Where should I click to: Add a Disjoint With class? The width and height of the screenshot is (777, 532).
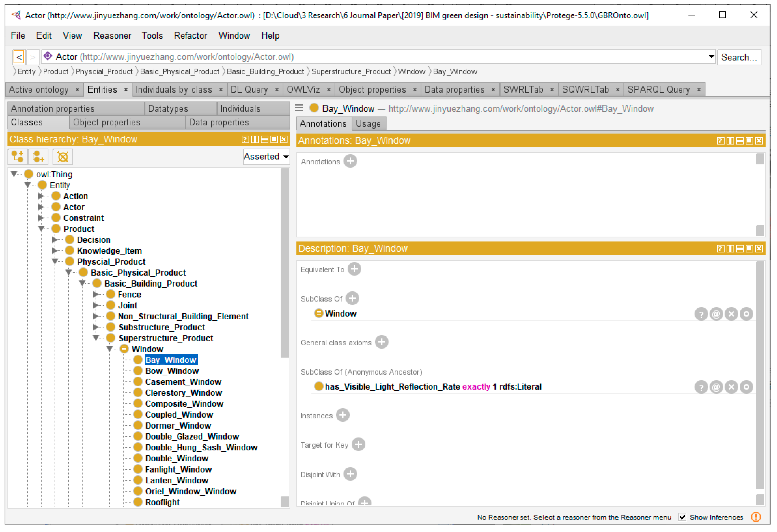(350, 474)
